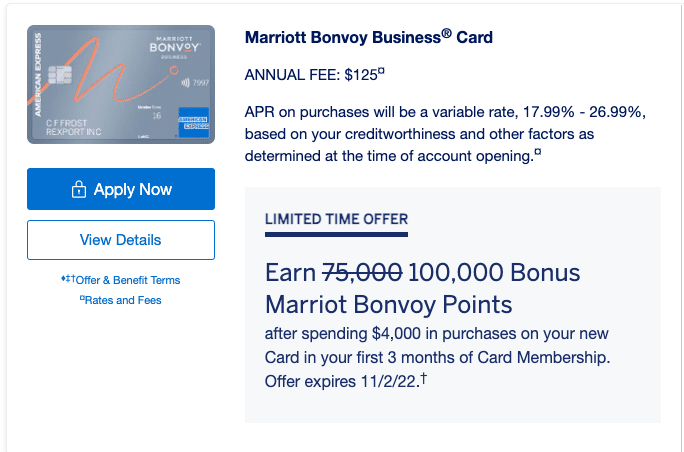The width and height of the screenshot is (684, 452).
Task: Open the Offer & Benefit Terms link
Action: [125, 280]
